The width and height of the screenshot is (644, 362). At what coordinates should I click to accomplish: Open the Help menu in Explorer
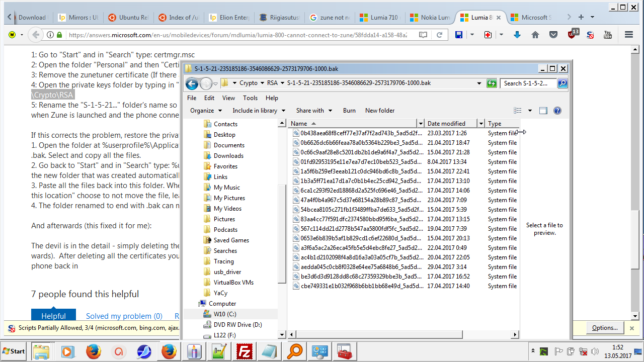tap(272, 98)
